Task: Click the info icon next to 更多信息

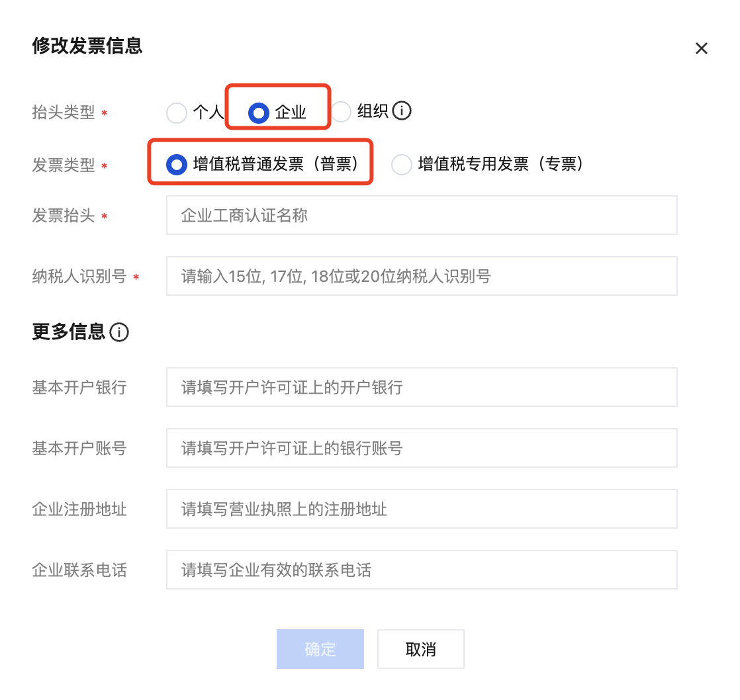Action: [119, 332]
